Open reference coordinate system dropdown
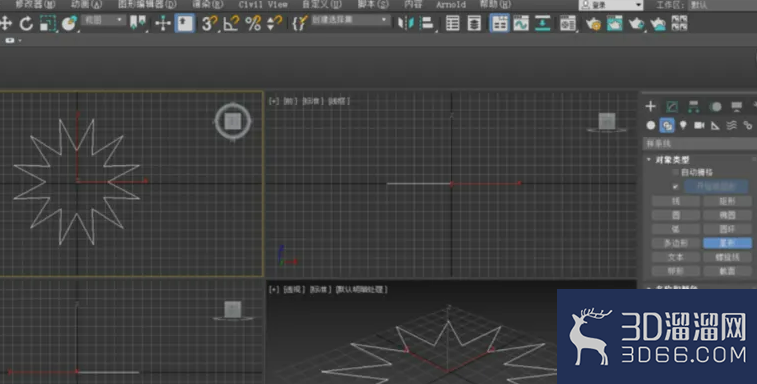757x384 pixels. [x=104, y=20]
